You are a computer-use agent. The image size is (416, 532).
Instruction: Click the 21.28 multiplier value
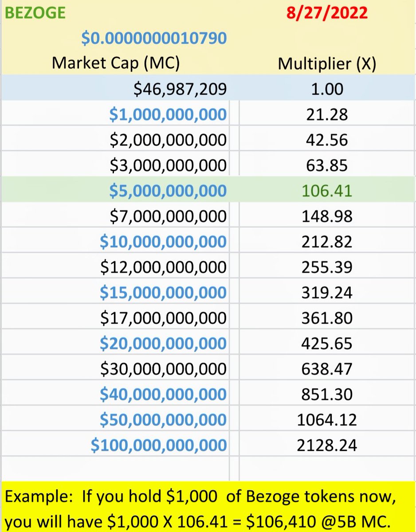(x=326, y=115)
